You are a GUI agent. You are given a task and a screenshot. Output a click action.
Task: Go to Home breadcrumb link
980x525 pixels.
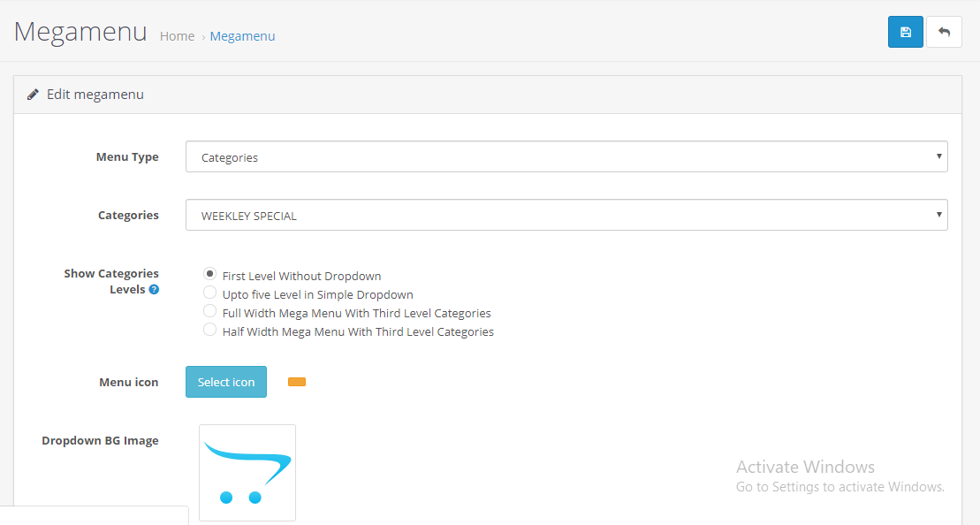[x=177, y=36]
